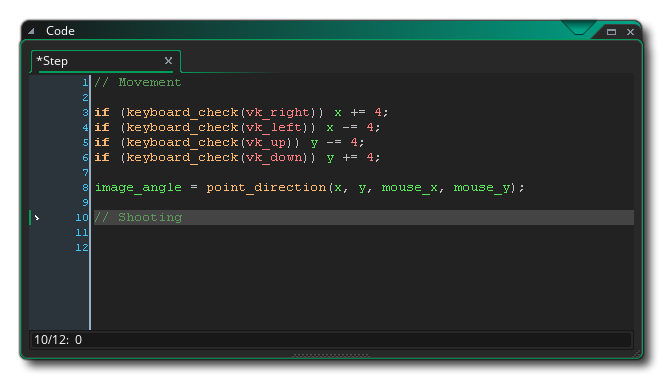This screenshot has height=379, width=663.
Task: Click line number 7 in the gutter
Action: point(85,173)
